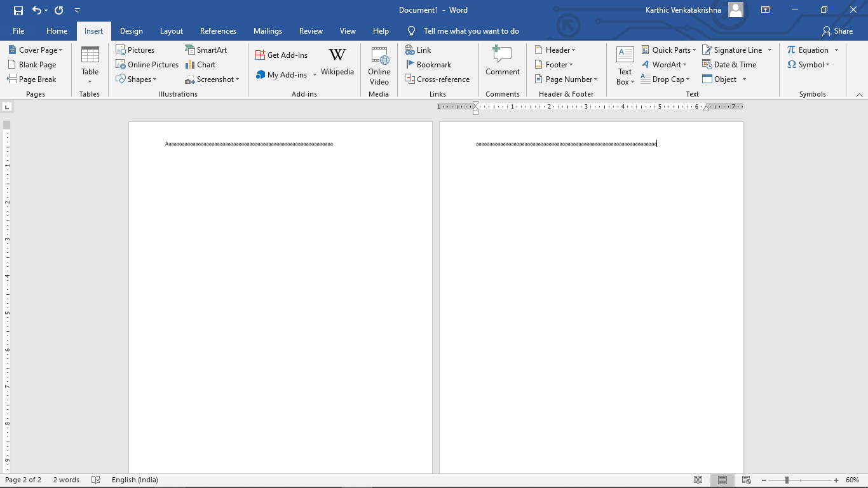This screenshot has width=868, height=488.
Task: Click the Zoom slider handle
Action: pos(787,480)
